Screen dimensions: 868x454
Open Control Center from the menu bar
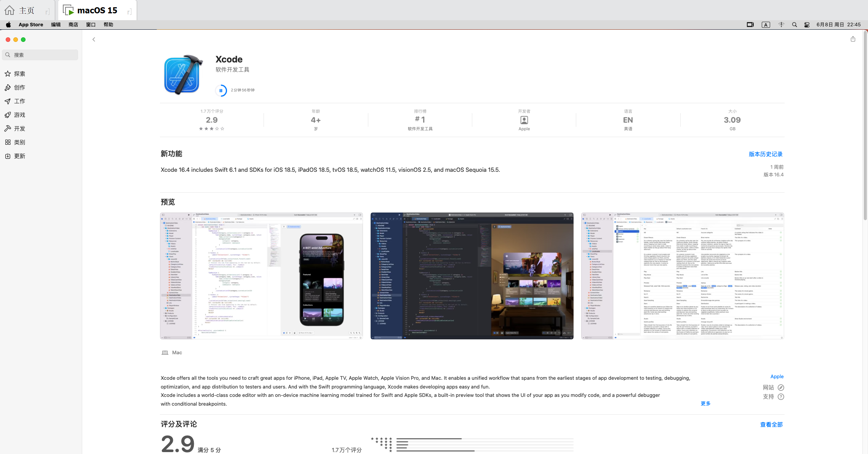click(806, 24)
